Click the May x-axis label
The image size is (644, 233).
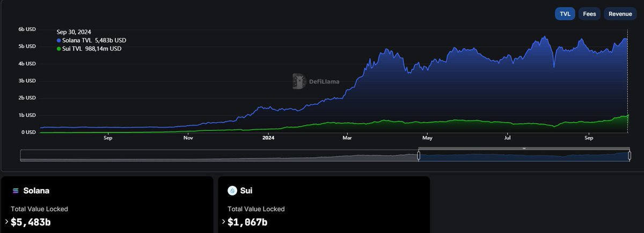(428, 138)
